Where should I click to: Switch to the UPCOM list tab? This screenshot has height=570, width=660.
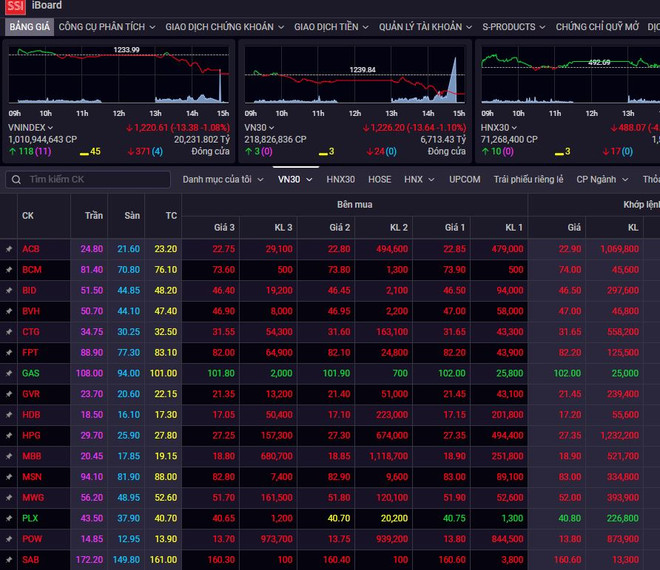click(465, 180)
